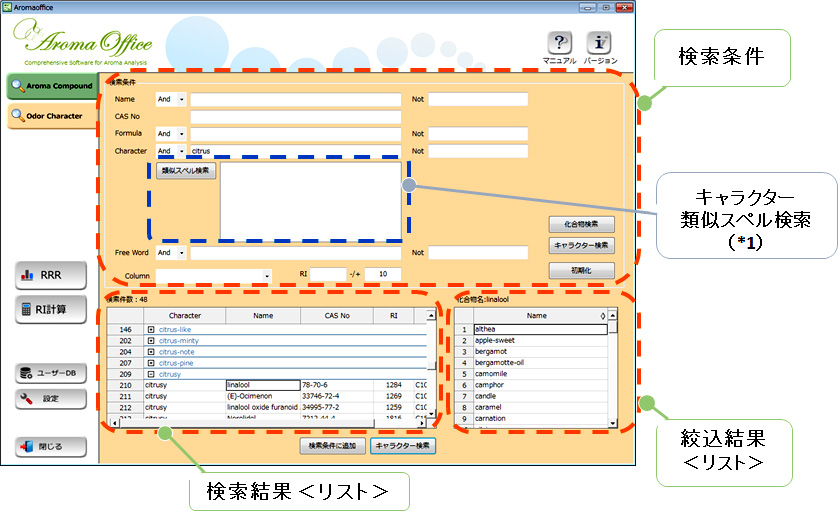Click the RI value input field
Screen dimensions: 838x511
[328, 274]
